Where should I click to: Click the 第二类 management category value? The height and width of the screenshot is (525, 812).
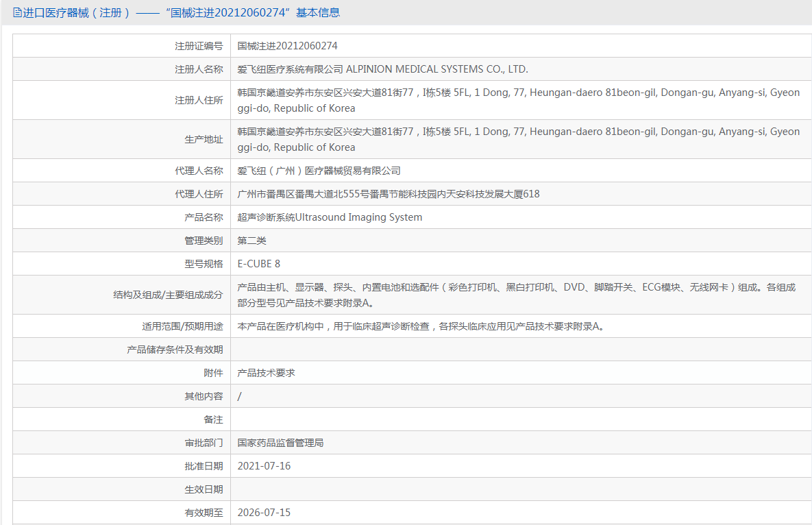[x=251, y=241]
